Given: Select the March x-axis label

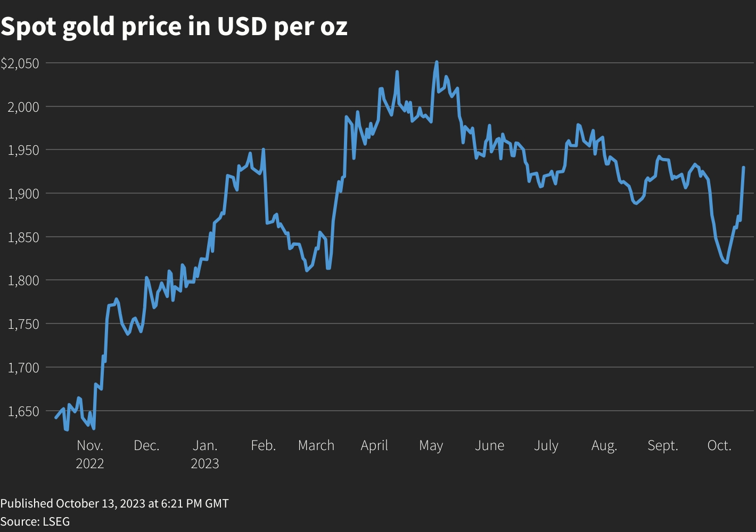Looking at the screenshot, I should 316,445.
